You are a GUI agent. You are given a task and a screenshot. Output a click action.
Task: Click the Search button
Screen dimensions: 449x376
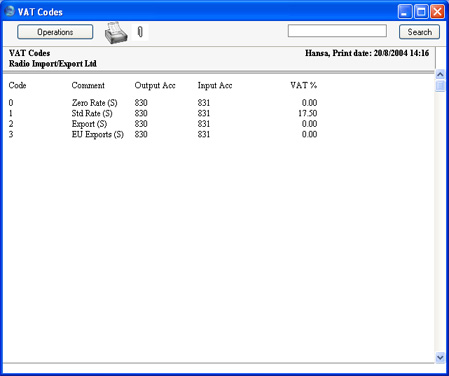pos(419,32)
